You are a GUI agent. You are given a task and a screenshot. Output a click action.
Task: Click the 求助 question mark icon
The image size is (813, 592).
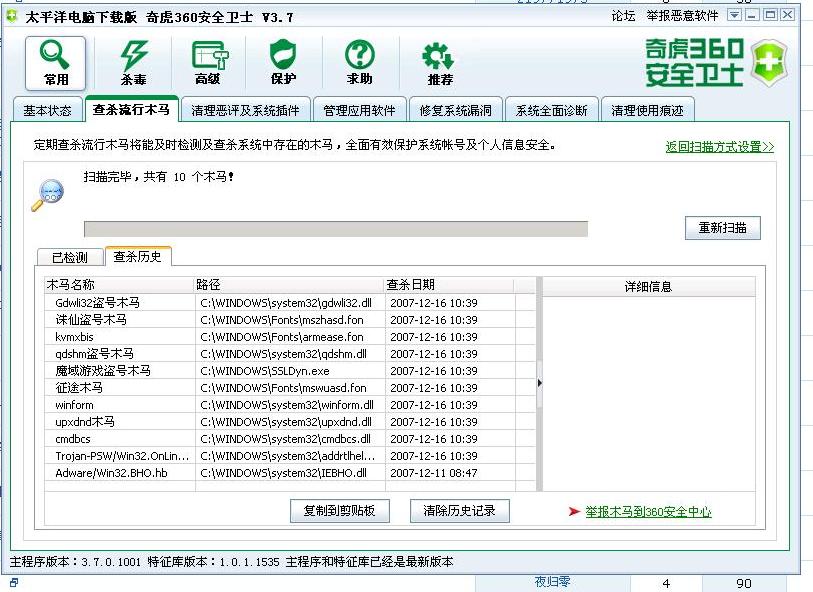tap(359, 62)
